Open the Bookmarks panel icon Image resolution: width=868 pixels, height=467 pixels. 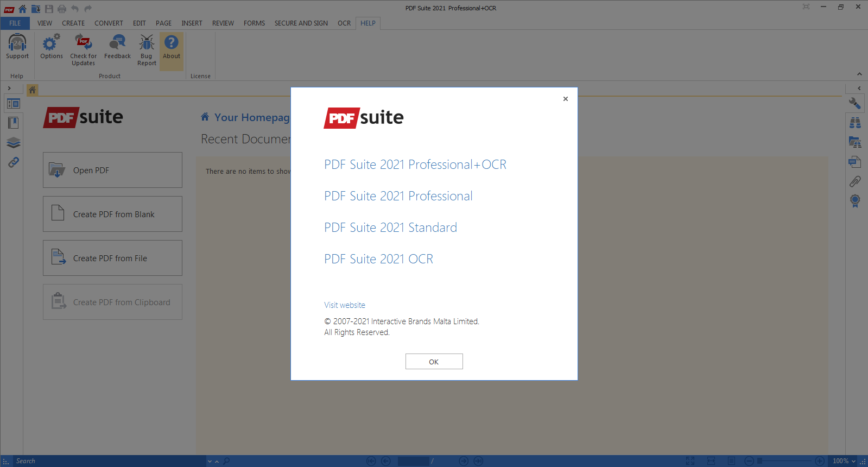tap(14, 123)
